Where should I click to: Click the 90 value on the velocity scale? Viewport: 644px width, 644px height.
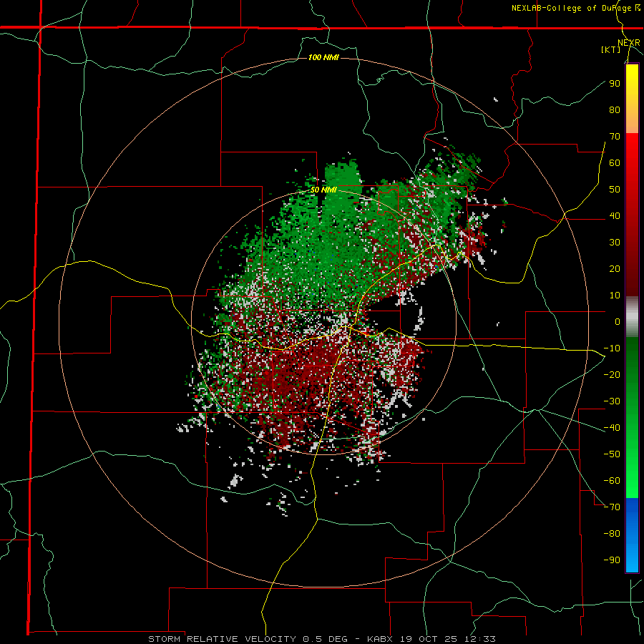(615, 84)
